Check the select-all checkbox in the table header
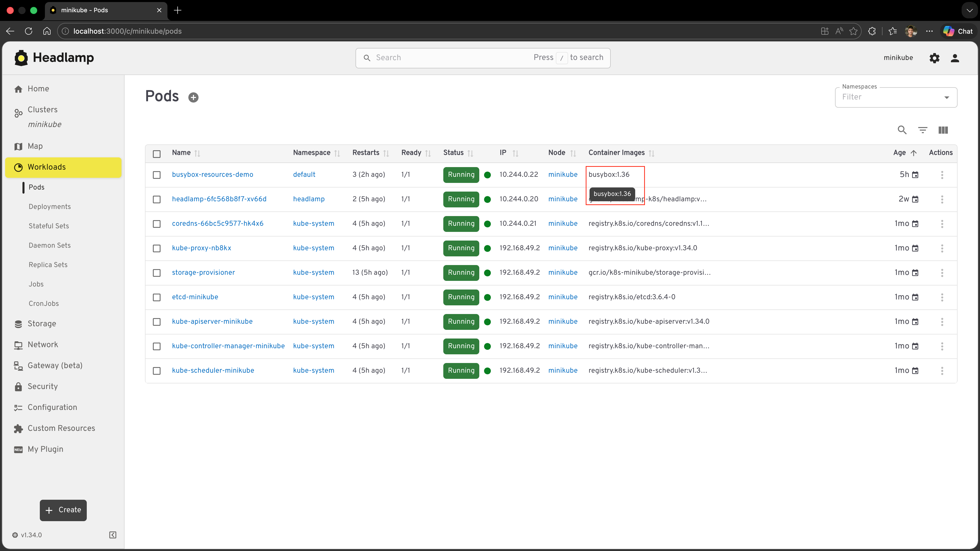This screenshot has height=551, width=980. click(x=157, y=154)
